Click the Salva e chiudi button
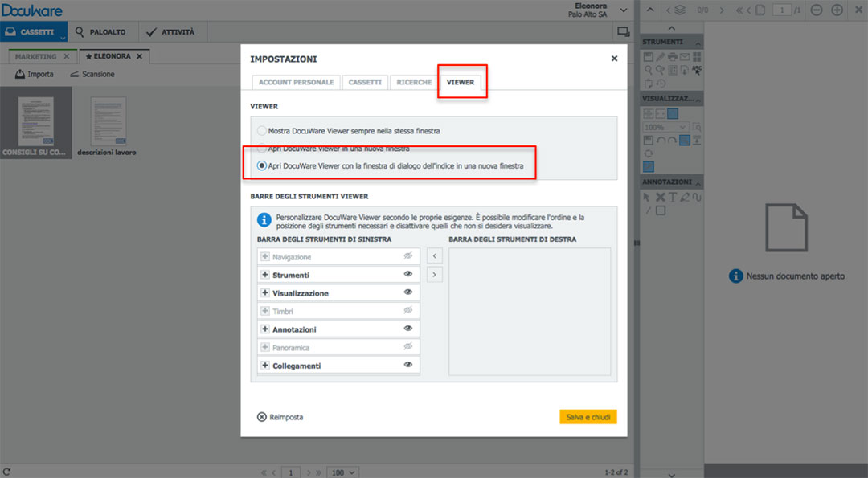The image size is (868, 478). [x=588, y=417]
